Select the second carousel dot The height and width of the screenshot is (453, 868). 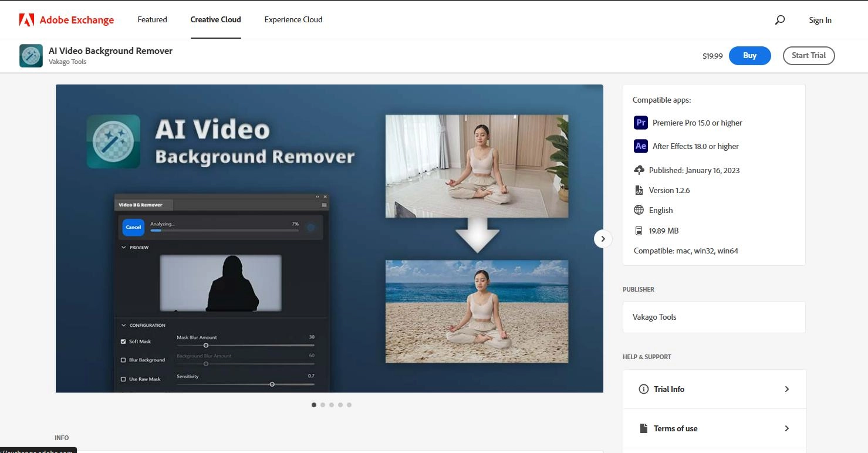click(x=323, y=405)
